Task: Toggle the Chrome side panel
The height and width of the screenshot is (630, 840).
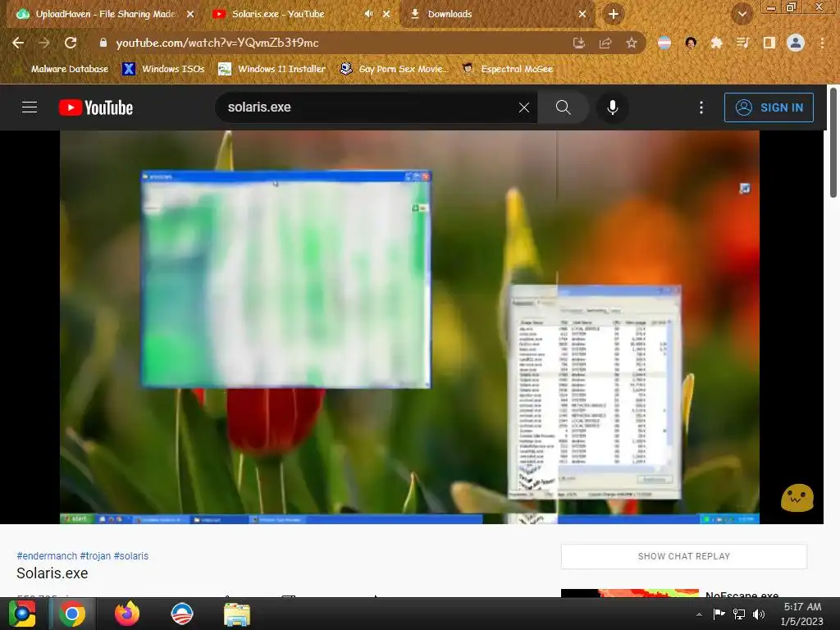Action: 769,43
